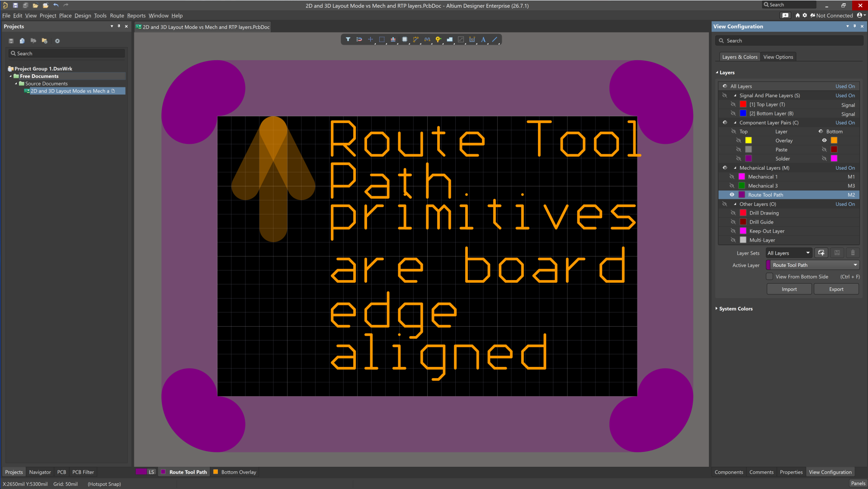Select the place line tool

(495, 40)
